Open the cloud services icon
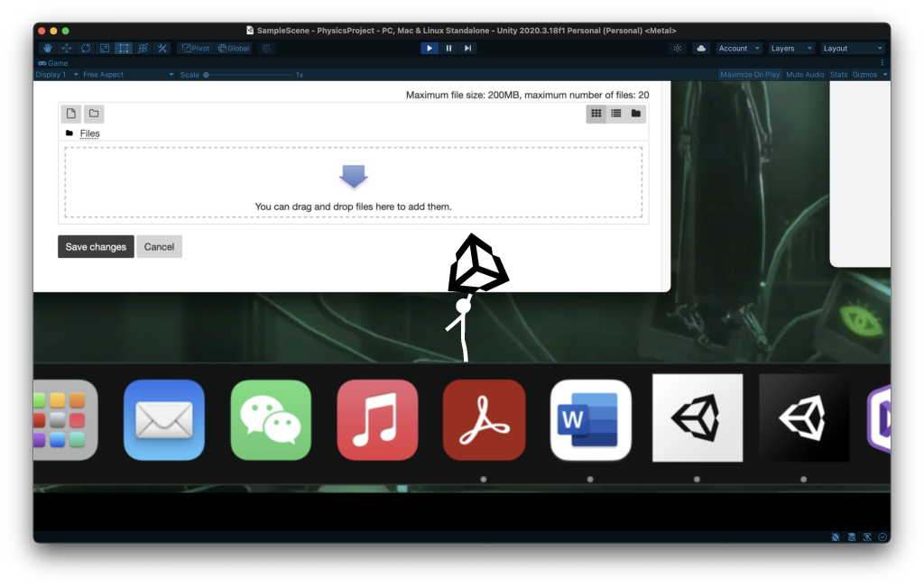The width and height of the screenshot is (924, 587). 700,49
